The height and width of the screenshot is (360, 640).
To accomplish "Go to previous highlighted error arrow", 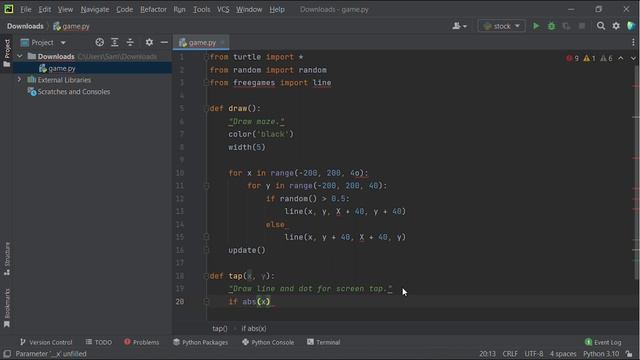I will 620,58.
